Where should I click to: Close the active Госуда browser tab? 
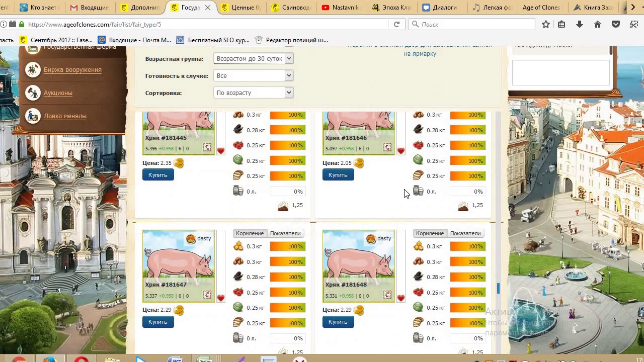coord(207,8)
